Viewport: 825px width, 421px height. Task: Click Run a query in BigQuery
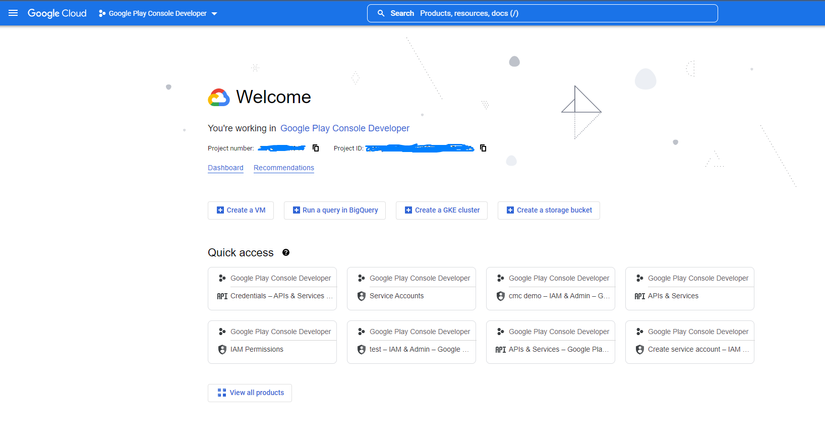(x=335, y=210)
